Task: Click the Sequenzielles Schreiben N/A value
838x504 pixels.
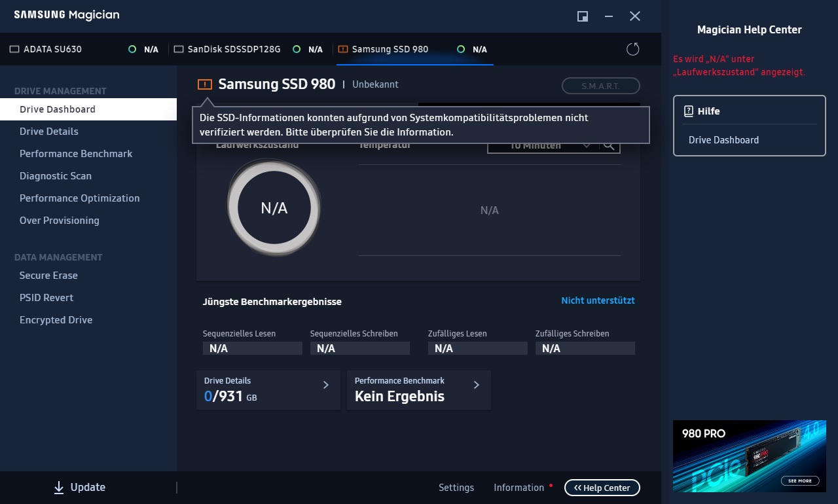Action: pyautogui.click(x=359, y=348)
